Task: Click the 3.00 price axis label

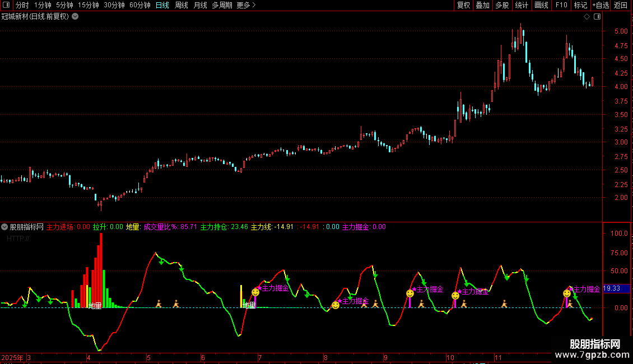Action: pyautogui.click(x=621, y=142)
